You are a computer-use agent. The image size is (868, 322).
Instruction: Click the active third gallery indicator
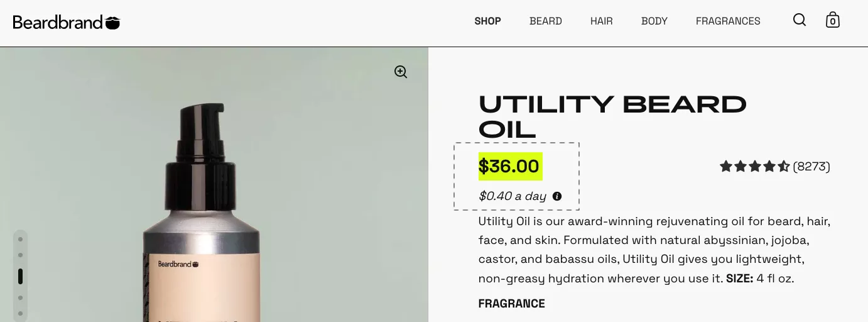[21, 276]
